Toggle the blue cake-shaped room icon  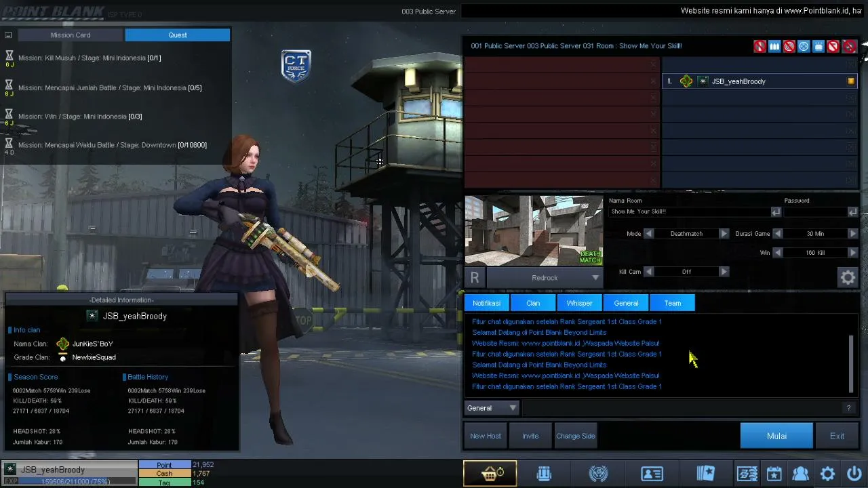tap(818, 46)
